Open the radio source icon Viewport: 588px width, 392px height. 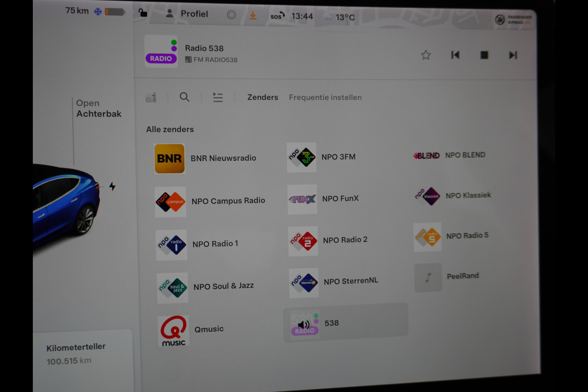[151, 97]
